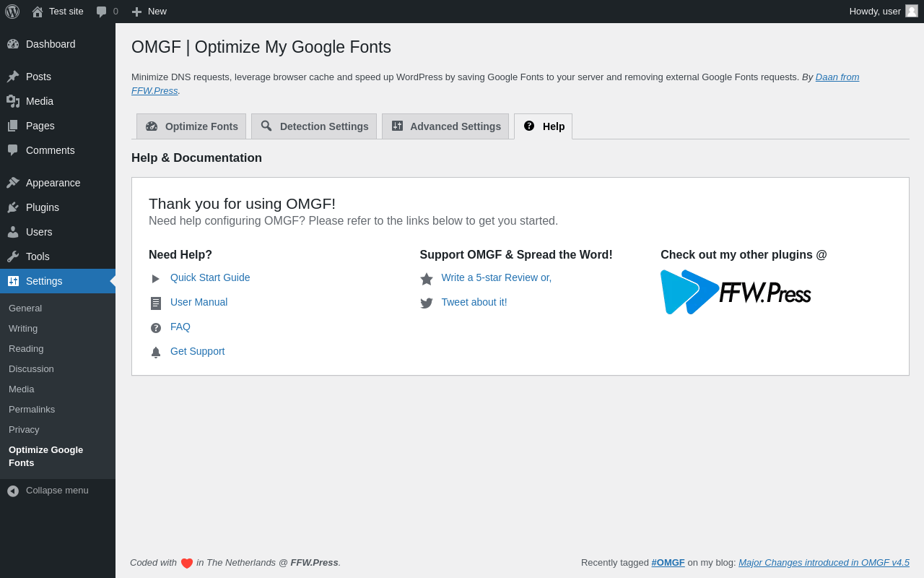The image size is (924, 578).
Task: Click the Collapse menu arrow icon
Action: [13, 491]
